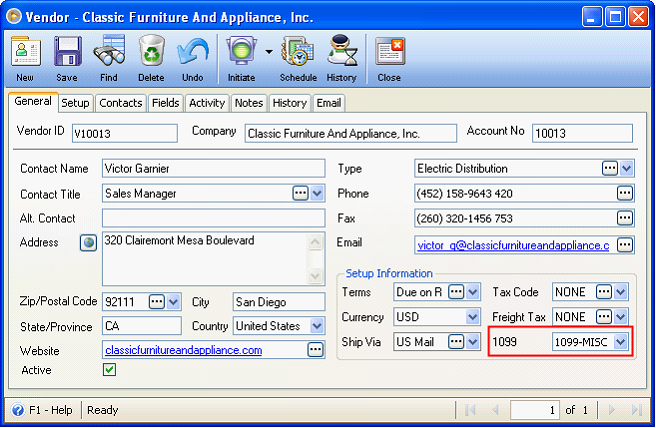Open ellipsis button for Website field
The image size is (656, 428).
point(315,349)
